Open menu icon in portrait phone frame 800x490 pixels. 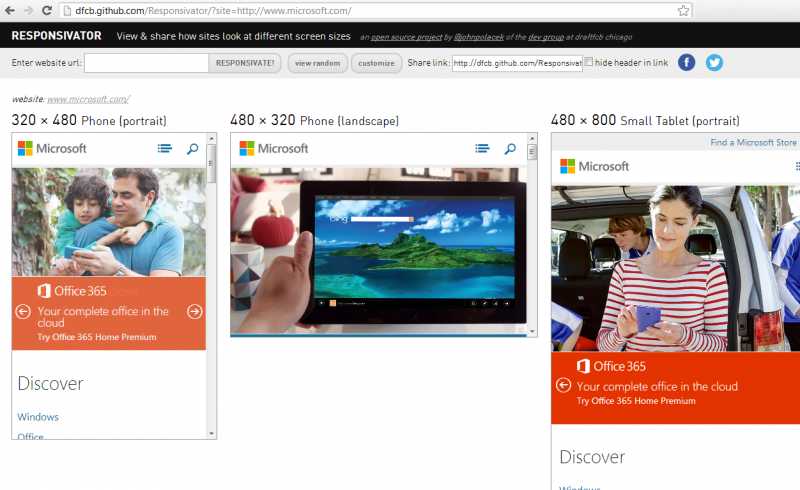[x=164, y=149]
